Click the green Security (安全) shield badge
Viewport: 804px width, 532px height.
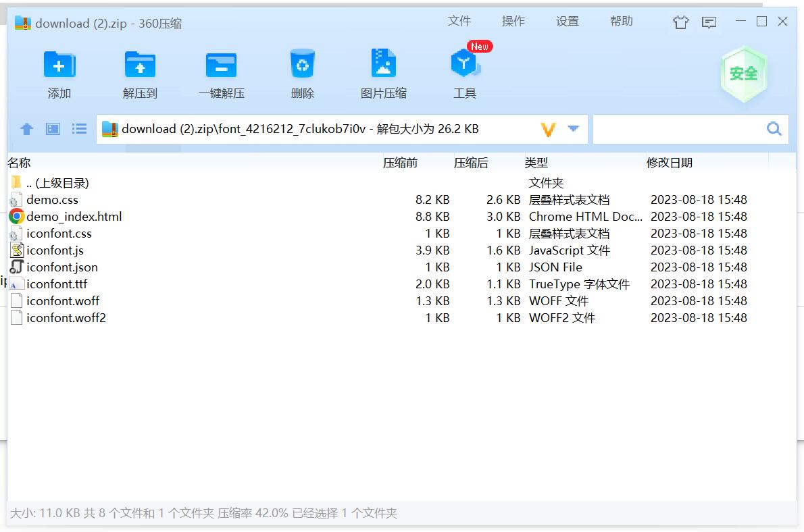point(743,74)
